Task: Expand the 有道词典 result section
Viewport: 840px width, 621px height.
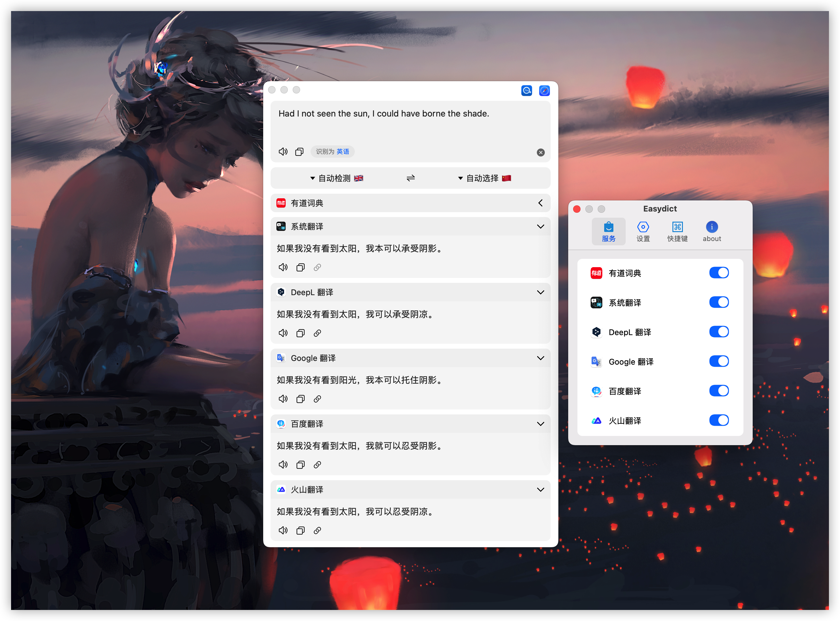Action: 540,203
